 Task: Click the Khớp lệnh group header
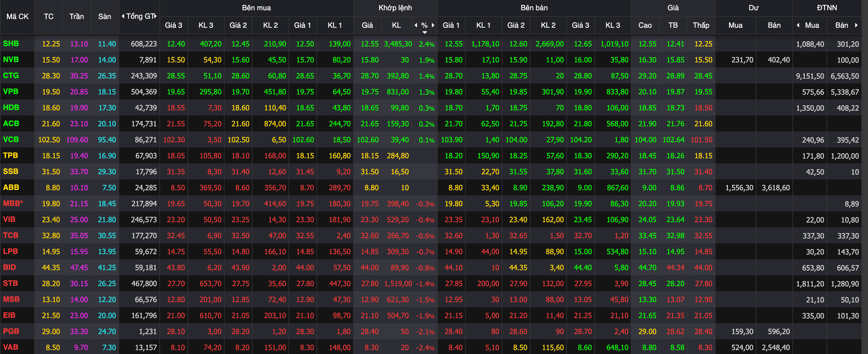[395, 8]
